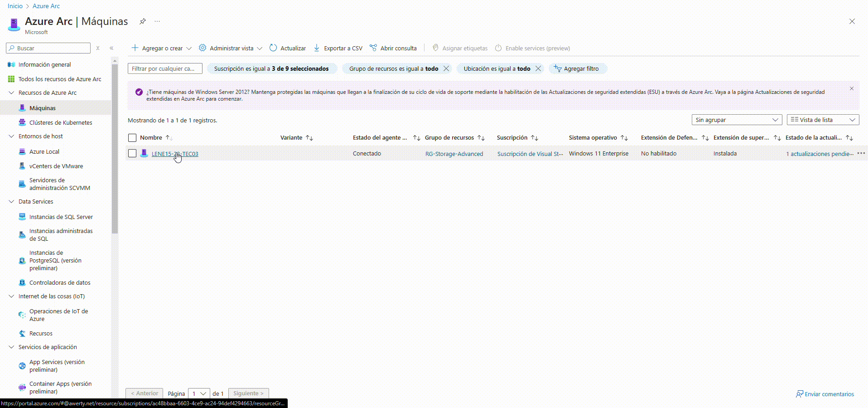Open Abrir consulta in the toolbar
The height and width of the screenshot is (408, 868).
(x=393, y=48)
